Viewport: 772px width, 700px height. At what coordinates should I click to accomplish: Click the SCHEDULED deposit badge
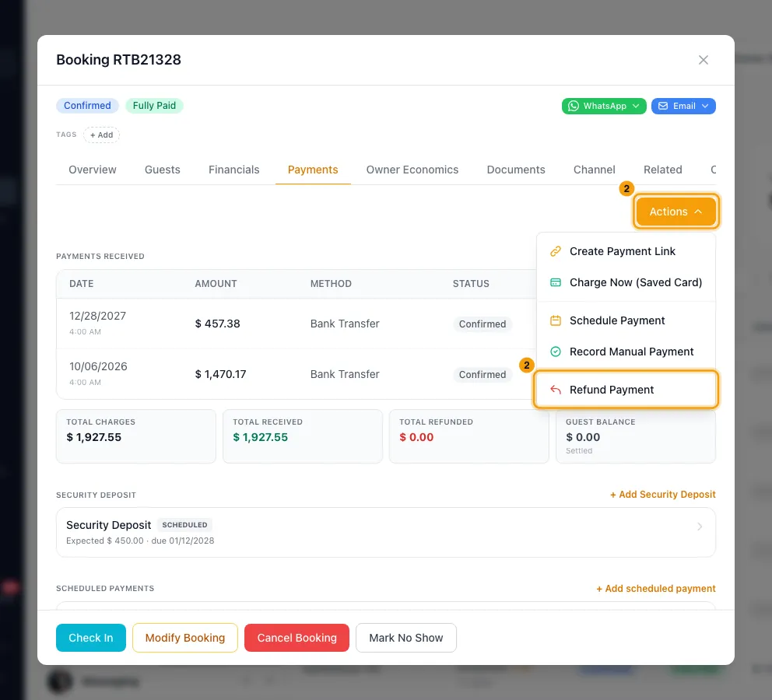[184, 525]
